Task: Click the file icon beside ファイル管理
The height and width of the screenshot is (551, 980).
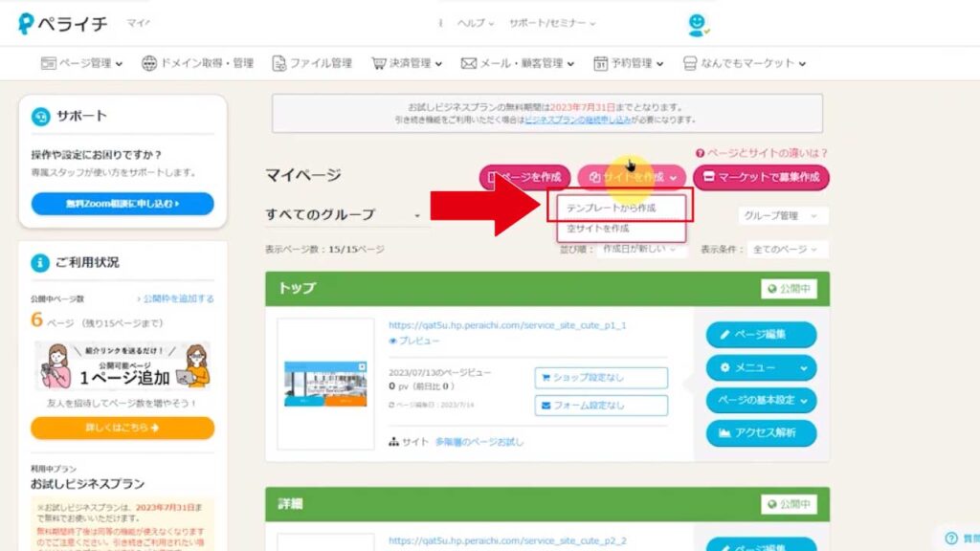Action: tap(279, 63)
